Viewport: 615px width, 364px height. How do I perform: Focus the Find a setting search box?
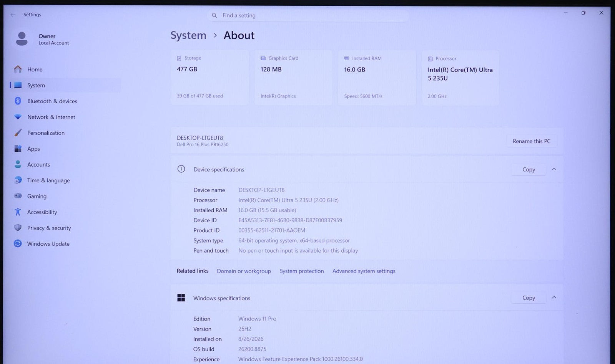[x=308, y=15]
